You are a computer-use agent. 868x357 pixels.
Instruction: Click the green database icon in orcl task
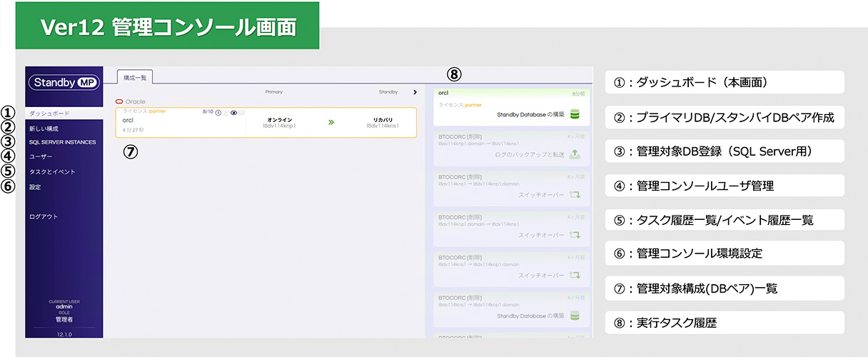click(x=575, y=114)
